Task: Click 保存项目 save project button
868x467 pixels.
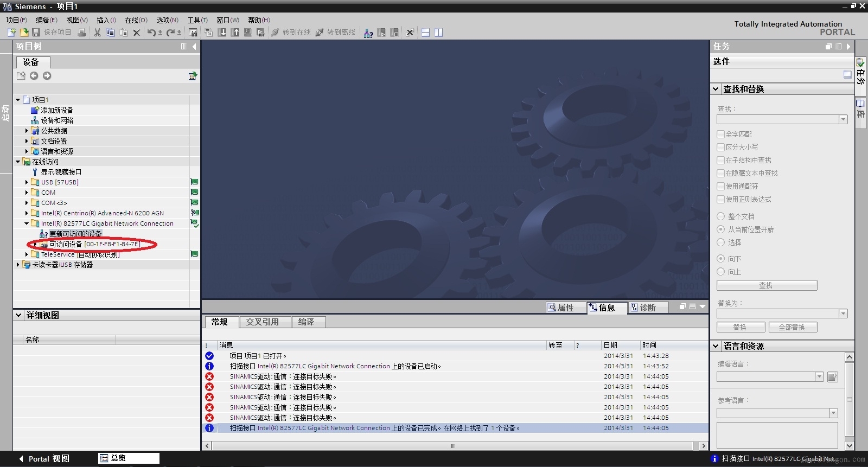Action: pos(52,33)
